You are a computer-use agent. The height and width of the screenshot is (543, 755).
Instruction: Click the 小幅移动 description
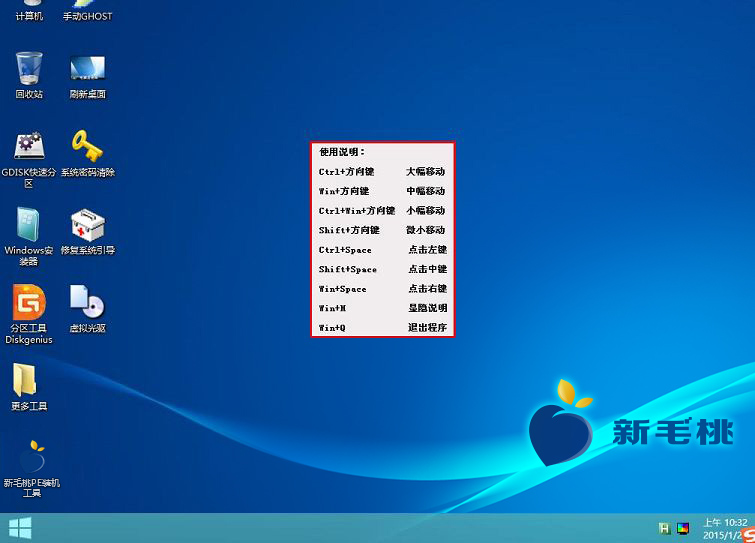[426, 210]
